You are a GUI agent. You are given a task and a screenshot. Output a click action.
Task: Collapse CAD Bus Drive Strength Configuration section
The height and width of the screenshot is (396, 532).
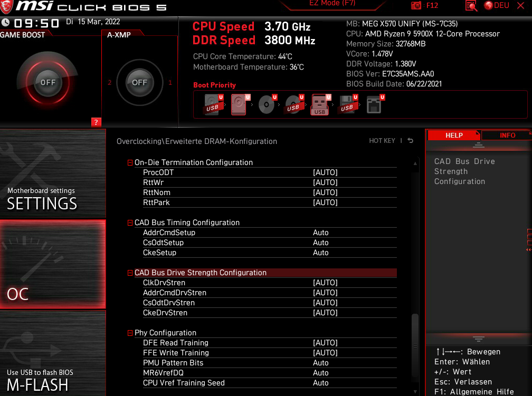coord(130,273)
